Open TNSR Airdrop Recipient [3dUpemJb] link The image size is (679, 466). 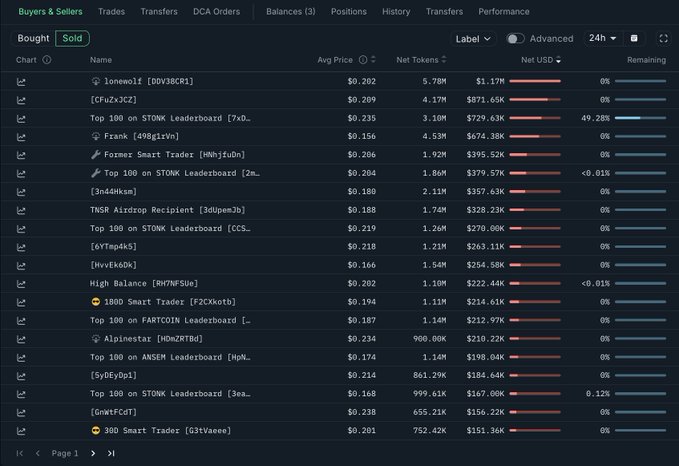point(168,210)
